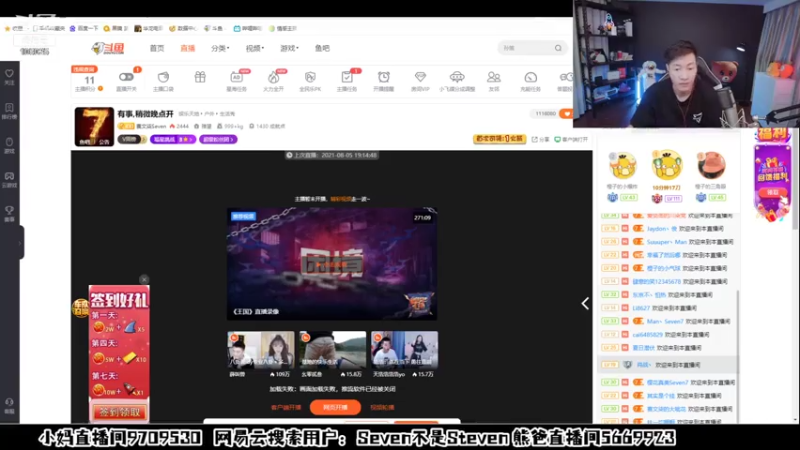The height and width of the screenshot is (450, 800).
Task: Open the 首页 nav item
Action: (x=157, y=48)
